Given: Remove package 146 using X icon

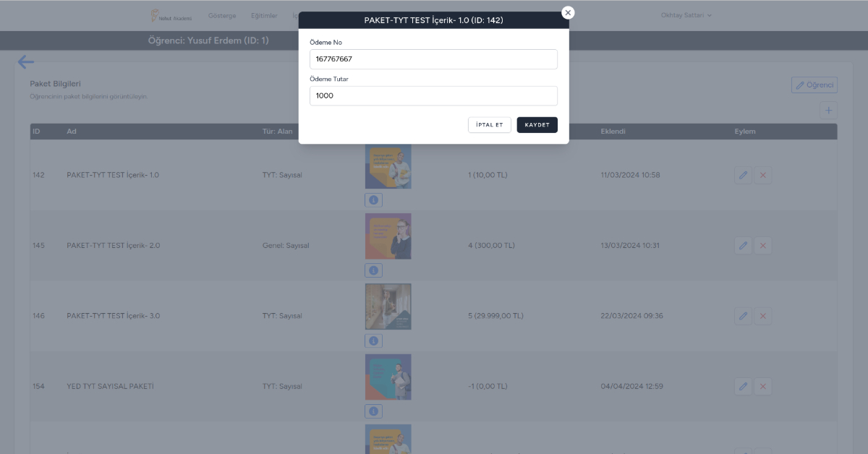Looking at the screenshot, I should (x=763, y=316).
